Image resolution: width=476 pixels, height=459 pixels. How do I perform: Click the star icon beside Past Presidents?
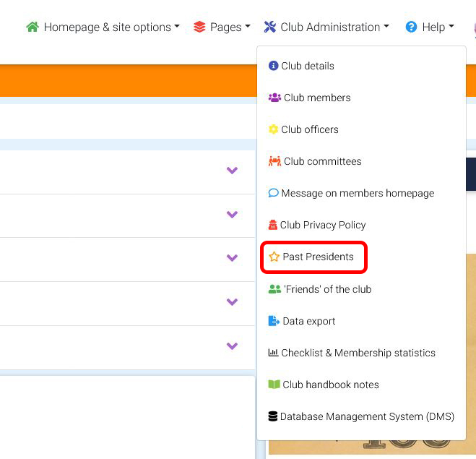click(x=274, y=257)
